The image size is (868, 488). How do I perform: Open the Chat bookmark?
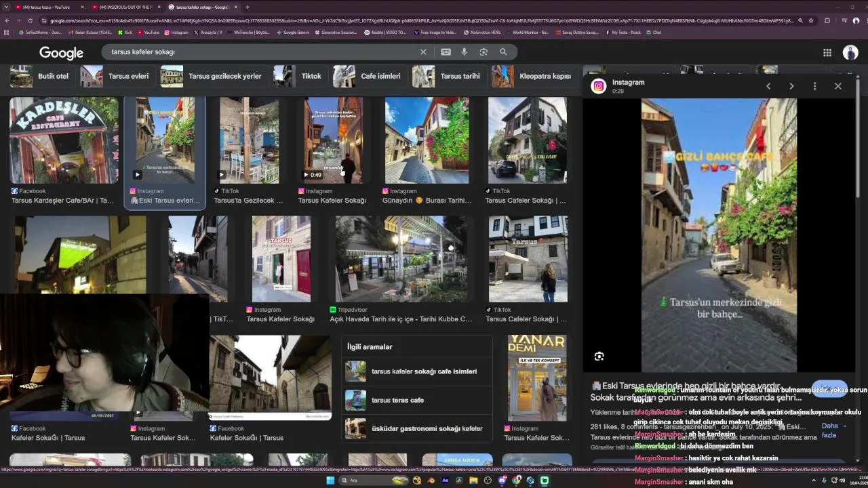(x=654, y=33)
